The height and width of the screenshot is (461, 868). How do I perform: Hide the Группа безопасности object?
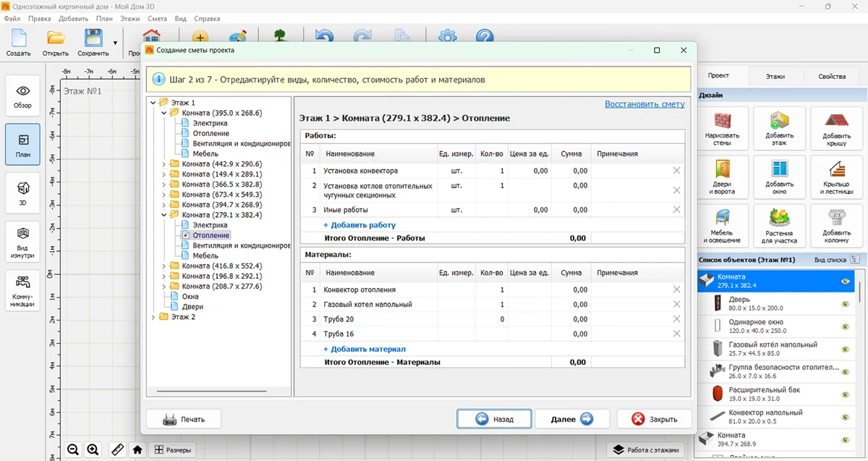point(845,371)
